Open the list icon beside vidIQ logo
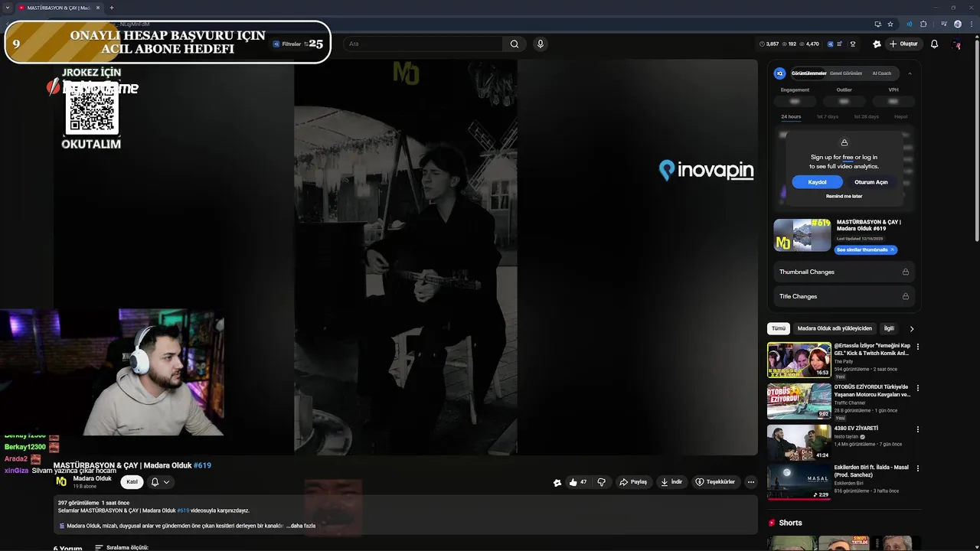 coord(840,44)
